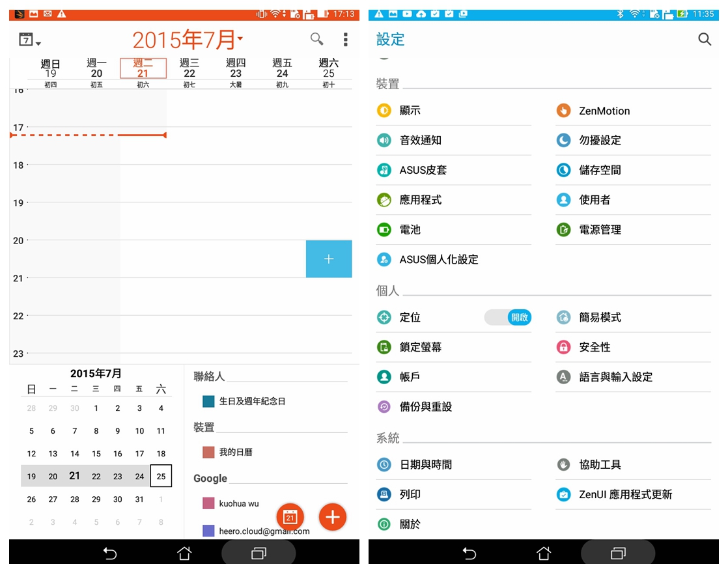Image resolution: width=728 pixels, height=573 pixels.
Task: Open 日期與時間 date and time
Action: [x=454, y=464]
